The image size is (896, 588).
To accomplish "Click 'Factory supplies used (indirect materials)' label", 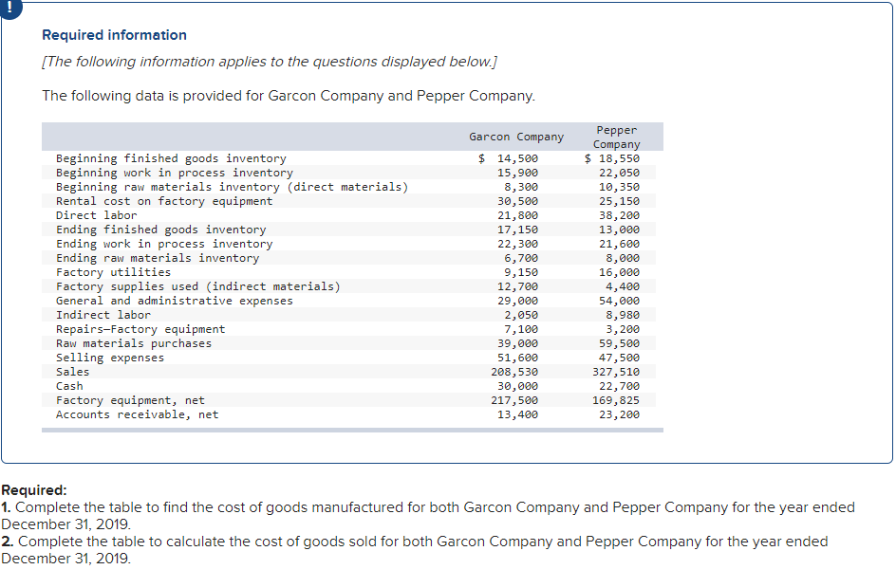I will pos(197,286).
